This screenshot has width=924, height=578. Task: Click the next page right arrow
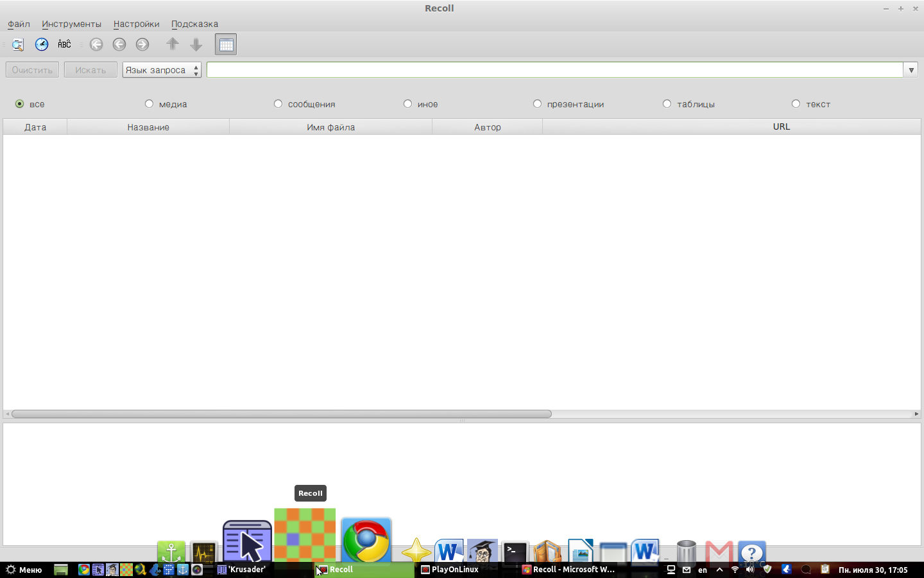tap(142, 44)
